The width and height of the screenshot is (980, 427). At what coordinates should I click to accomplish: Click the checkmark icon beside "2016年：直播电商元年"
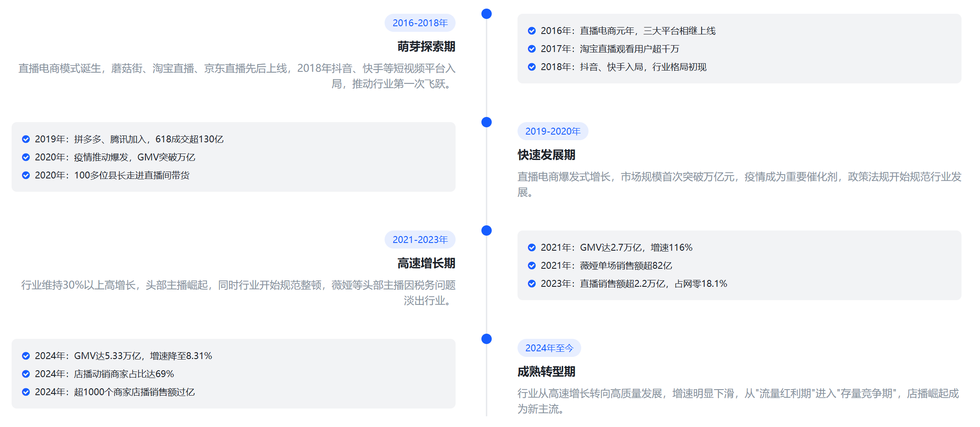[531, 31]
